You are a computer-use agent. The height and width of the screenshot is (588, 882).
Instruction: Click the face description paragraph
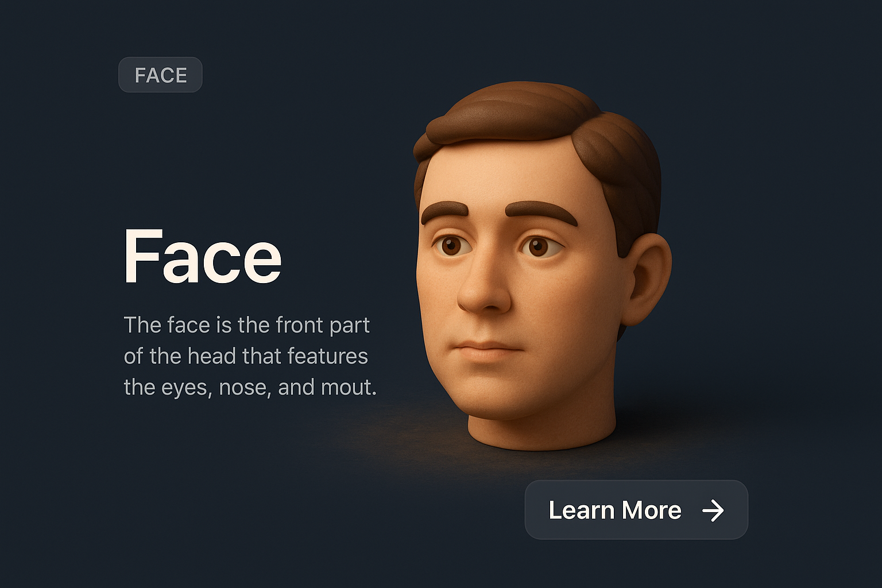coord(250,356)
